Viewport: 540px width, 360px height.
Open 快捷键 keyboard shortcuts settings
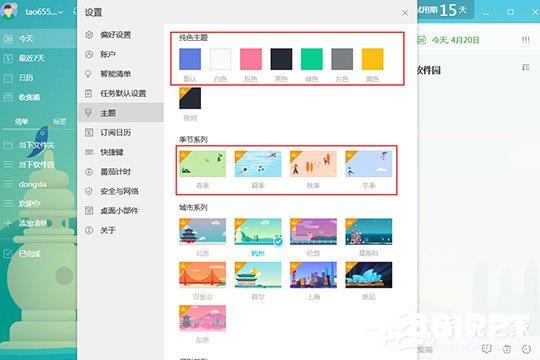click(x=121, y=152)
